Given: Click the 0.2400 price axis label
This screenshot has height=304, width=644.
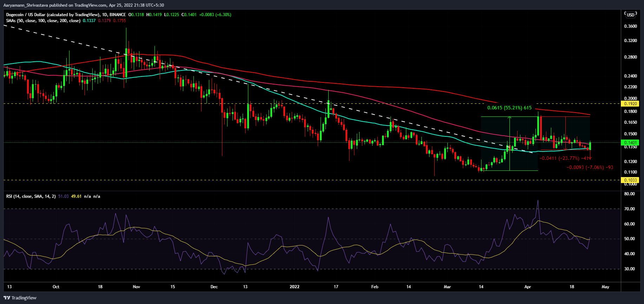Looking at the screenshot, I should tap(630, 76).
